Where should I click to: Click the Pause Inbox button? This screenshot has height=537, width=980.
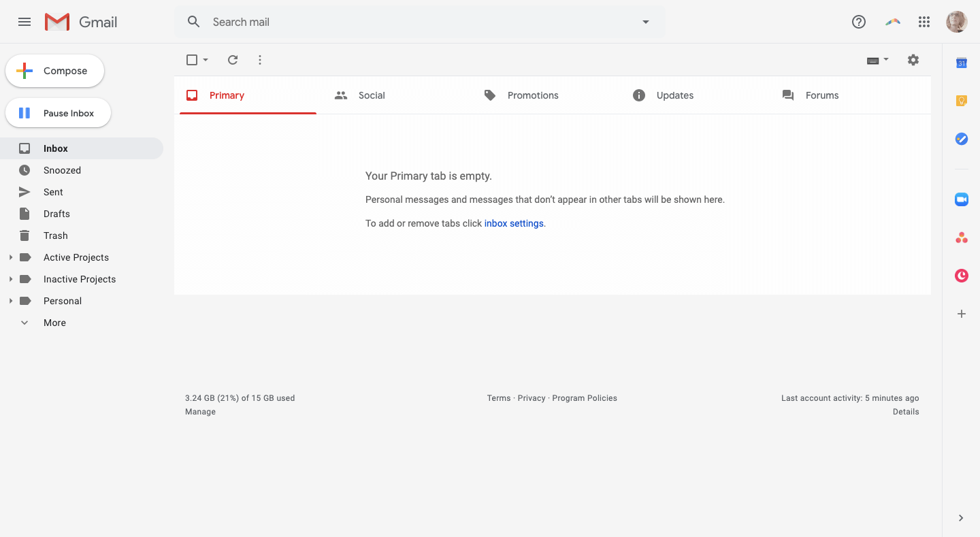click(58, 113)
